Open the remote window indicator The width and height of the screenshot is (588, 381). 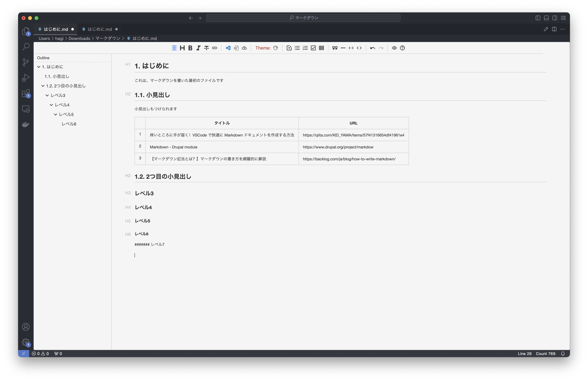click(23, 354)
